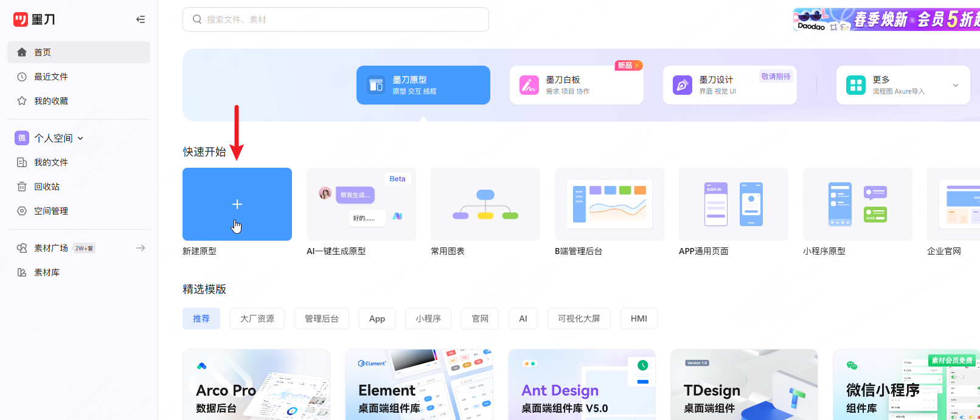Open the Ant Design V5.0 template

pyautogui.click(x=582, y=384)
